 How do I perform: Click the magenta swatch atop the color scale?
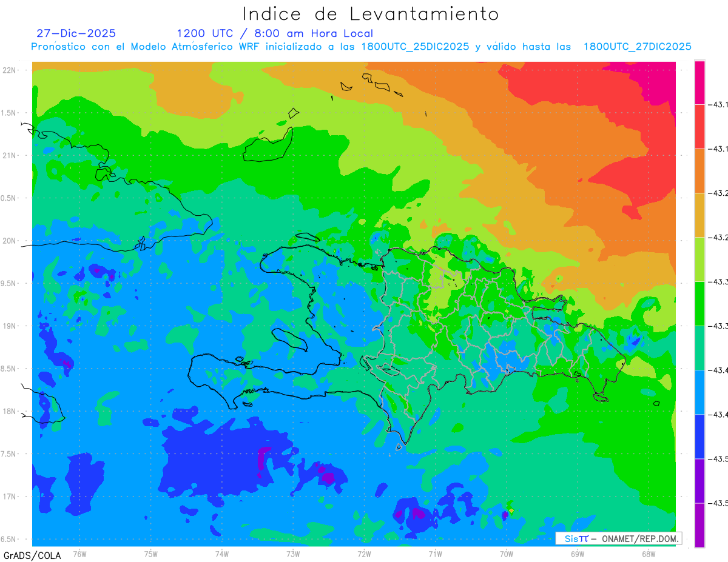pos(699,82)
